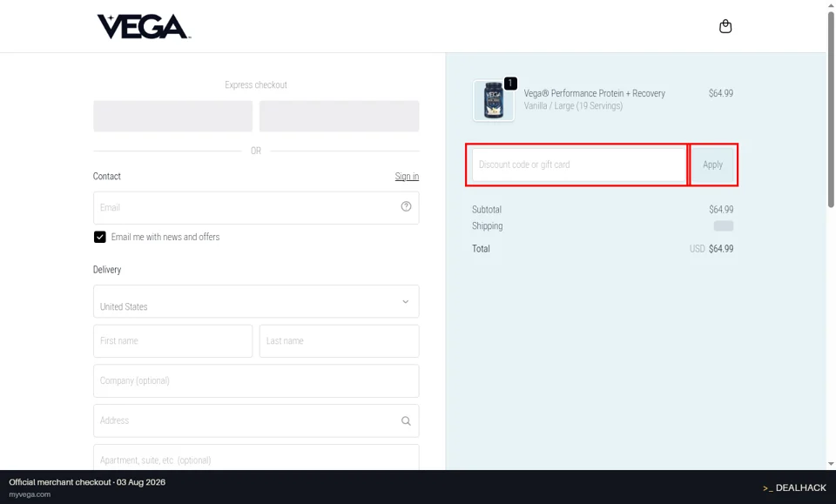This screenshot has width=836, height=504.
Task: Focus the Last name field
Action: (339, 341)
